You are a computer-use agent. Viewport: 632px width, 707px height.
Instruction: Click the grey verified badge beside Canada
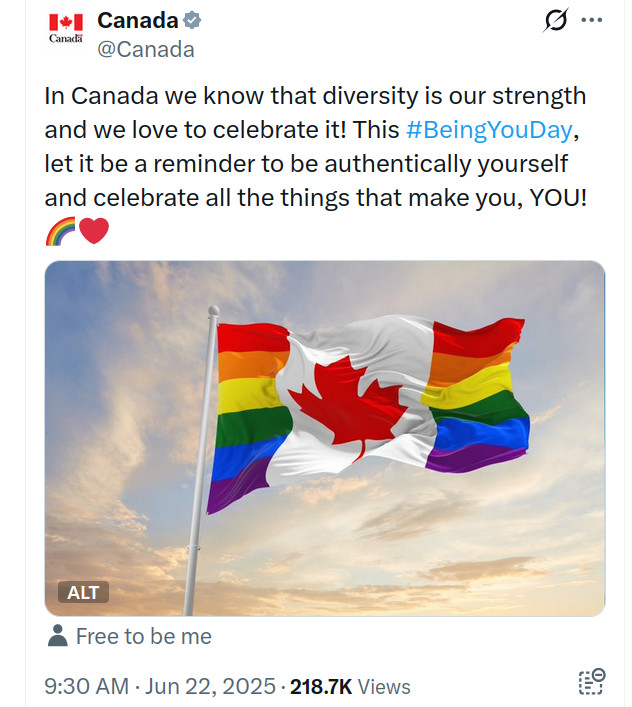point(194,20)
